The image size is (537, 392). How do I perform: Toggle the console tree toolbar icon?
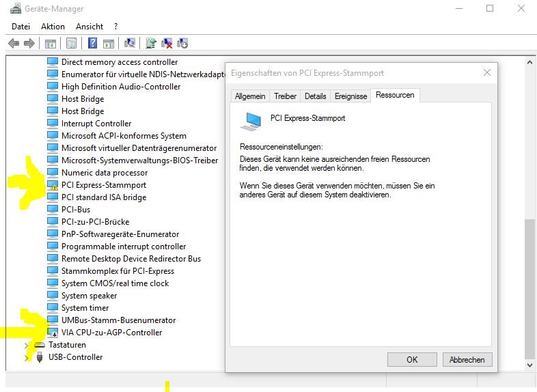pos(50,43)
